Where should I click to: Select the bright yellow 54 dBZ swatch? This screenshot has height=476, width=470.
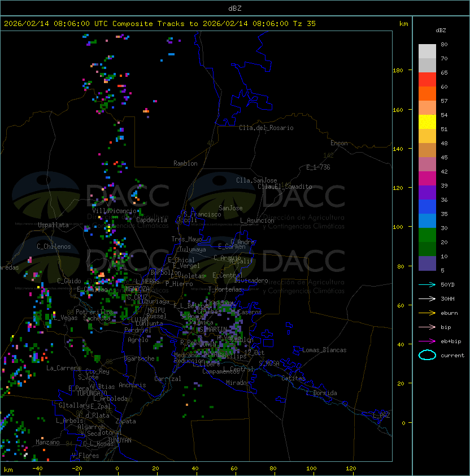[x=427, y=122]
